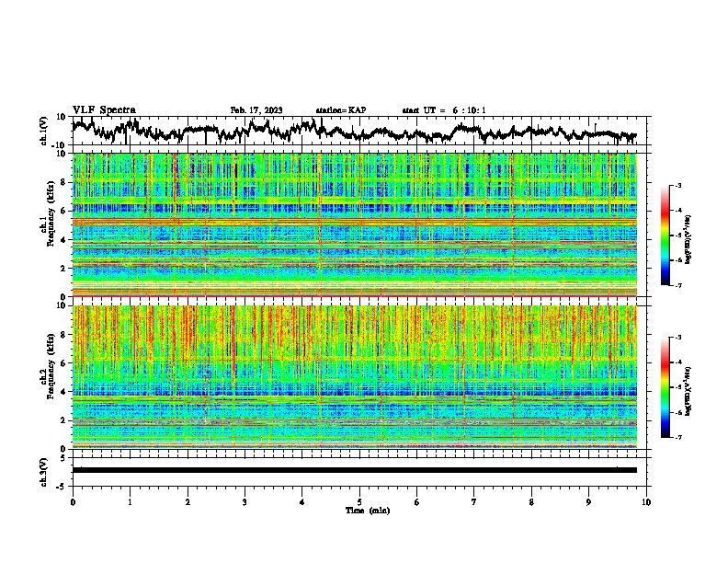Image resolution: width=728 pixels, height=563 pixels.
Task: Click the ch.1 colorbar log(PSD) label
Action: (688, 239)
